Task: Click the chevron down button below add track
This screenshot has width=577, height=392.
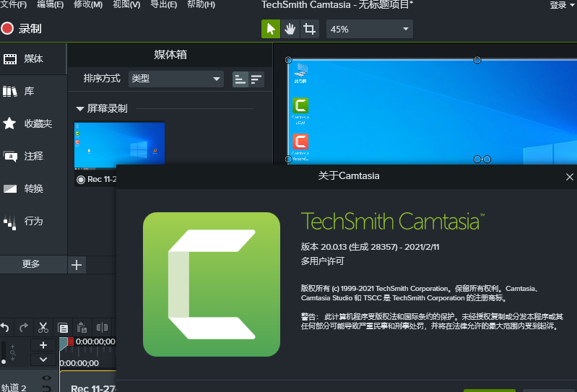Action: [43, 360]
